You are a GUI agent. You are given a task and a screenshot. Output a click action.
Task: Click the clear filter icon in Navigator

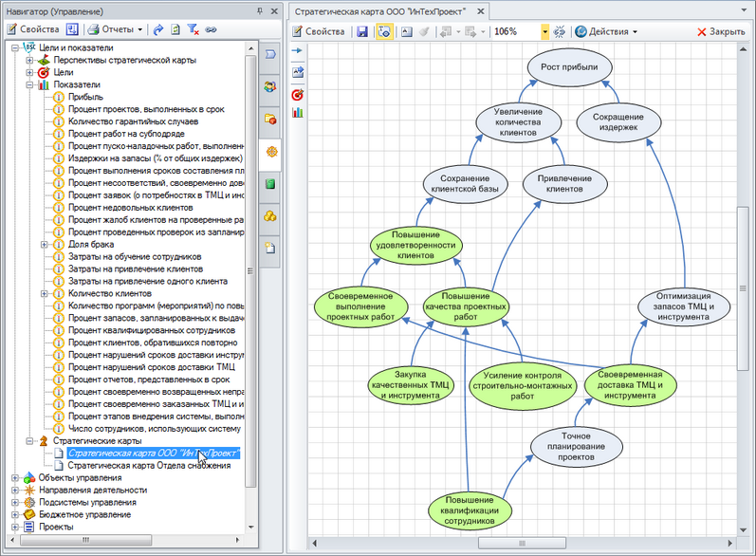click(x=194, y=29)
